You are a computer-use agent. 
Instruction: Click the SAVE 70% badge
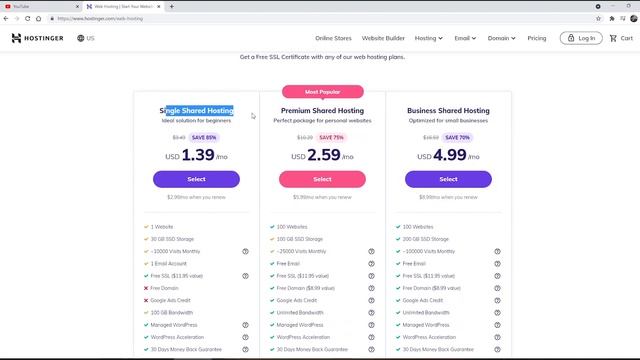click(x=457, y=138)
